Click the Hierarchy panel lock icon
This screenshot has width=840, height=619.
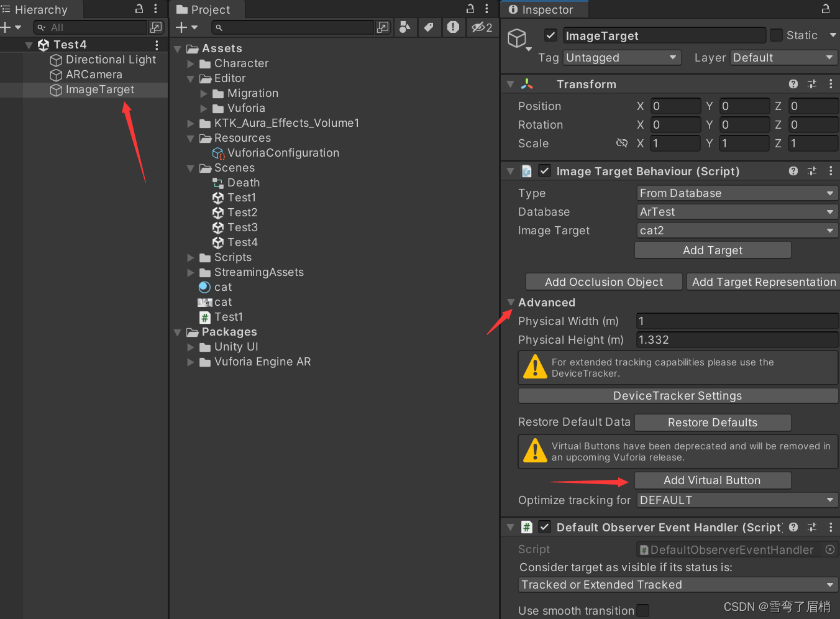coord(139,9)
